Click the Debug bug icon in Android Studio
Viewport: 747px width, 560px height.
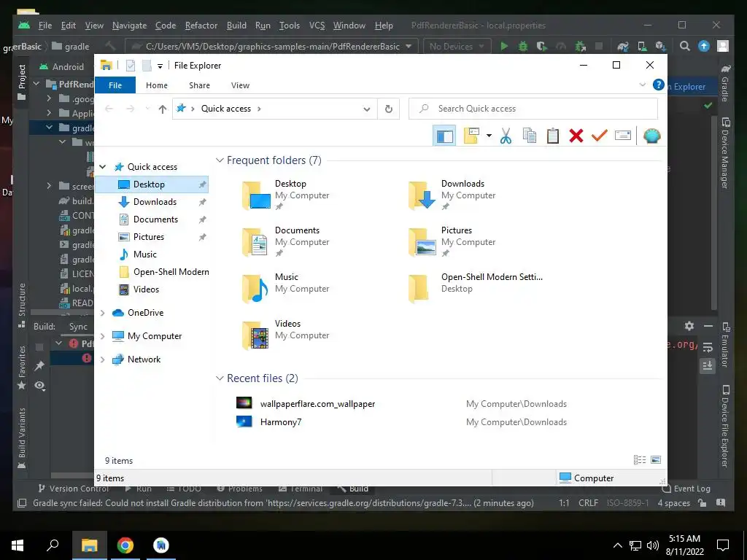pos(522,46)
